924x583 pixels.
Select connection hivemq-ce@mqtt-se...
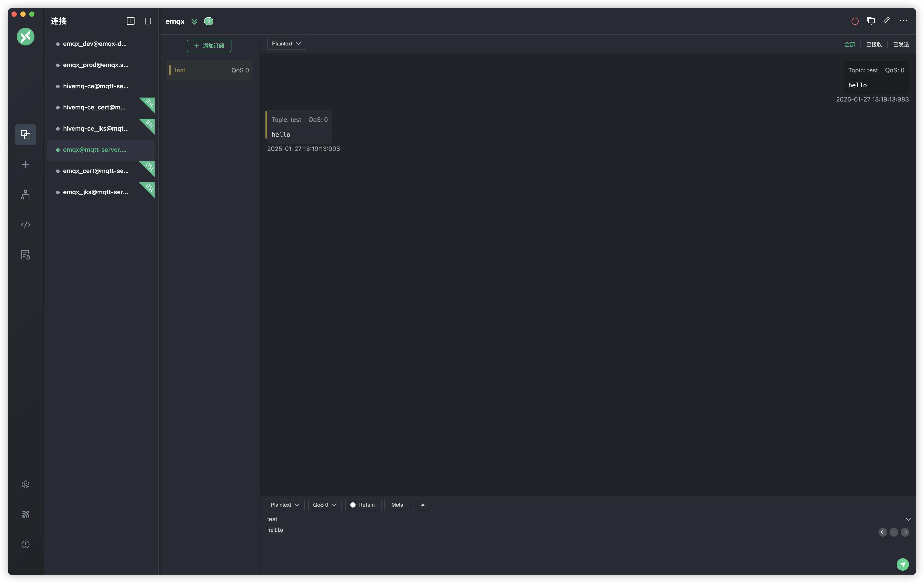click(x=101, y=86)
